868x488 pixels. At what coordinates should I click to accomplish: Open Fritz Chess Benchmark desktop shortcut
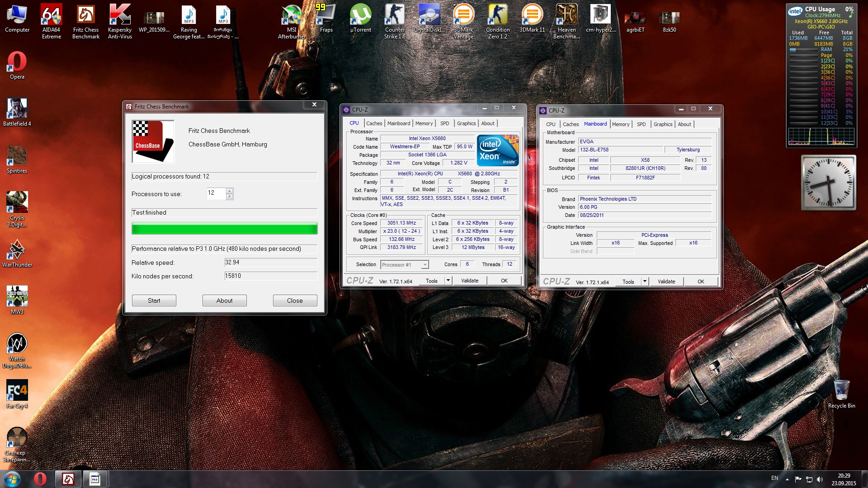tap(86, 21)
